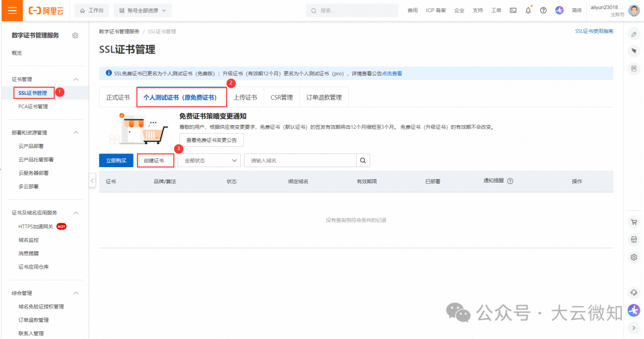Screen dimensions: 644x339
Task: Click the document icon in right rail
Action: pos(634,69)
